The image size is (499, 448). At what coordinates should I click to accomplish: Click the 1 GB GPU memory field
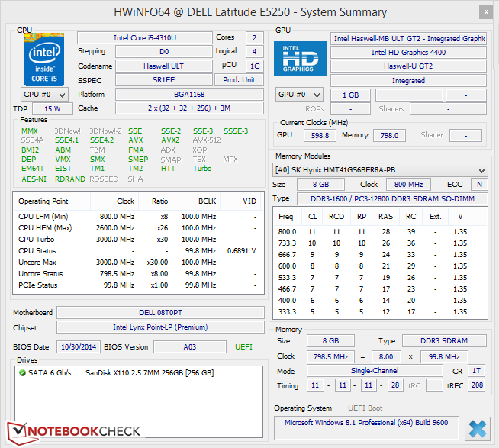tap(350, 95)
